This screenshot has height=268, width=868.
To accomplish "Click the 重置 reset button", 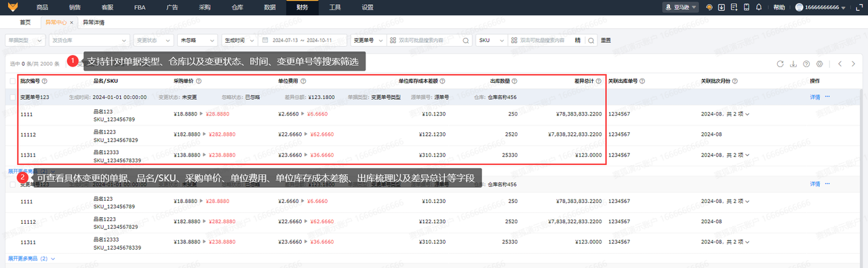I will pyautogui.click(x=606, y=41).
